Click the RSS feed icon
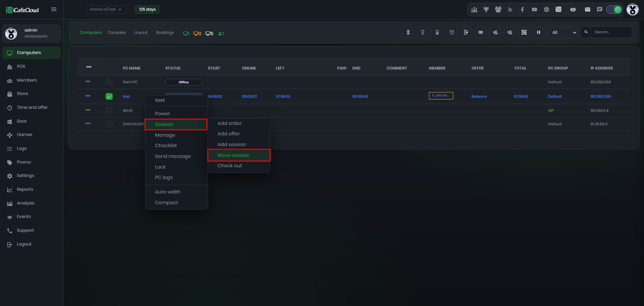Image resolution: width=644 pixels, height=306 pixels. click(510, 10)
